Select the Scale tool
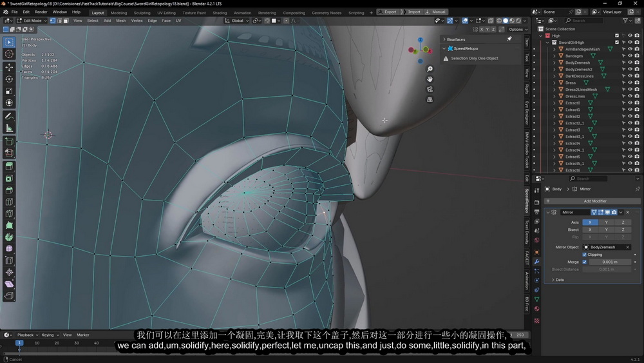 point(9,91)
